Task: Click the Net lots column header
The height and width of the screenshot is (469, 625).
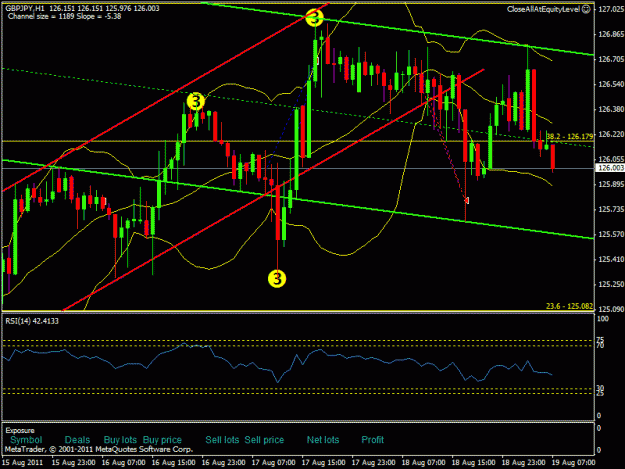Action: click(323, 440)
